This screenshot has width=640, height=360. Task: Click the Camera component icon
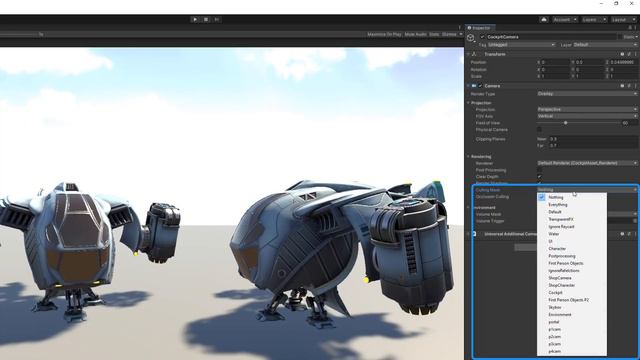(474, 86)
